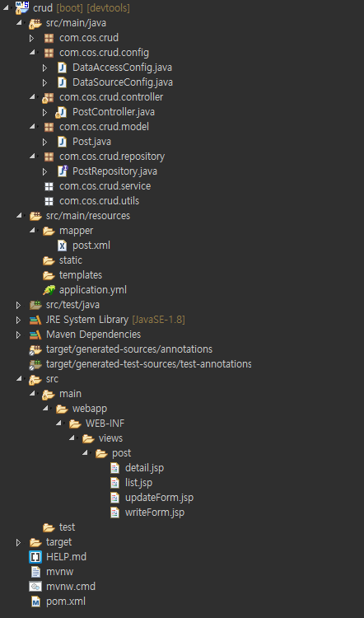Expand the PostRepository.java node arrow
This screenshot has height=618, width=364.
tap(45, 171)
